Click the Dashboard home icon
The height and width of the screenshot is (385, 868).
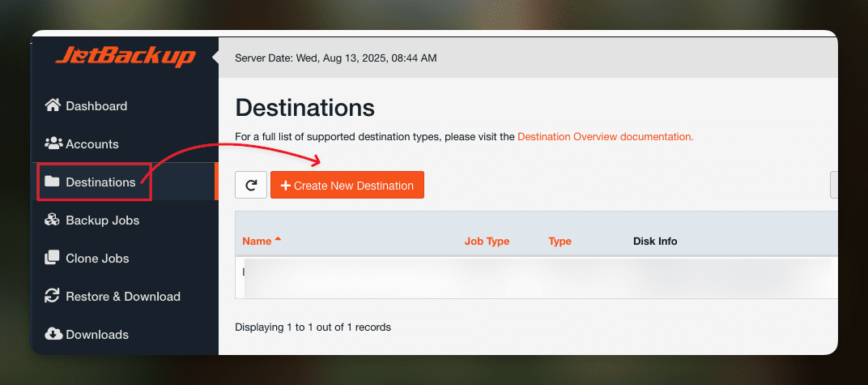tap(53, 106)
